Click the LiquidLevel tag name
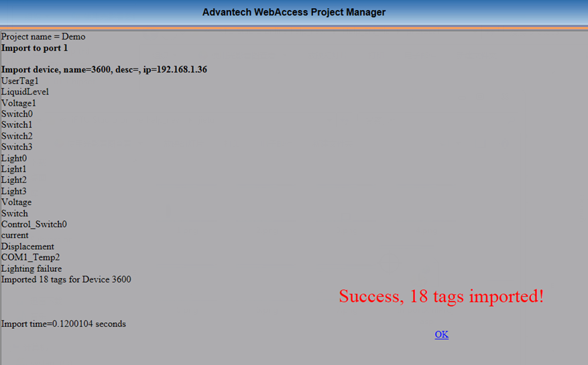This screenshot has height=365, width=588. pyautogui.click(x=25, y=92)
